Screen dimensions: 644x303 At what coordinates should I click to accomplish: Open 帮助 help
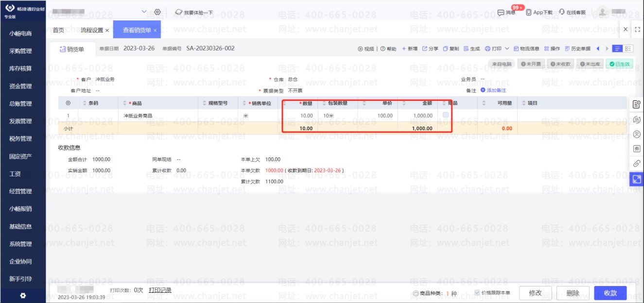pyautogui.click(x=388, y=49)
